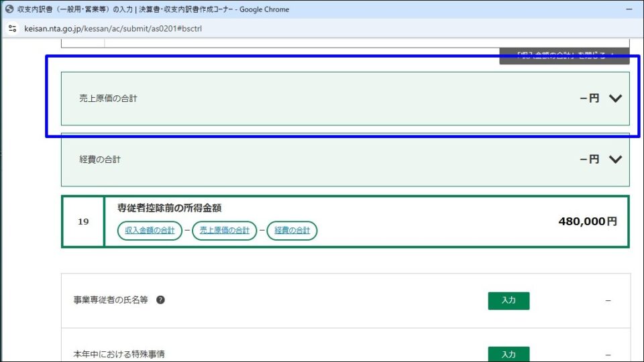The image size is (644, 362).
Task: Click the site information icon in address bar
Action: pyautogui.click(x=12, y=28)
